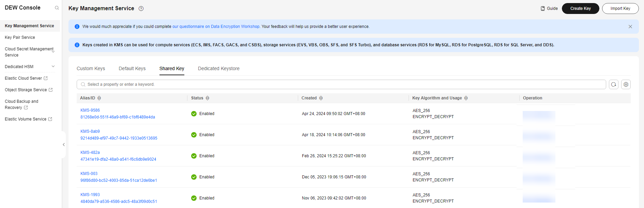Image resolution: width=644 pixels, height=208 pixels.
Task: Sort by Key Algorithm and Usage icon
Action: click(x=466, y=98)
